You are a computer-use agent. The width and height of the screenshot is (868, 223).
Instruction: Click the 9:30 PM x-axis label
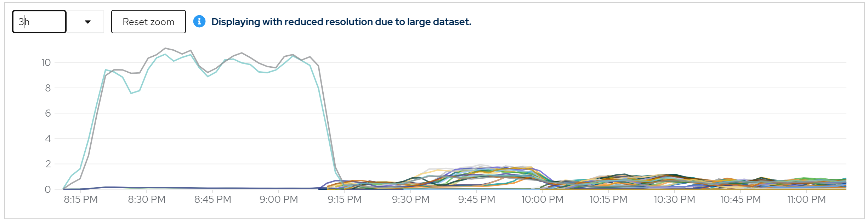[x=410, y=200]
